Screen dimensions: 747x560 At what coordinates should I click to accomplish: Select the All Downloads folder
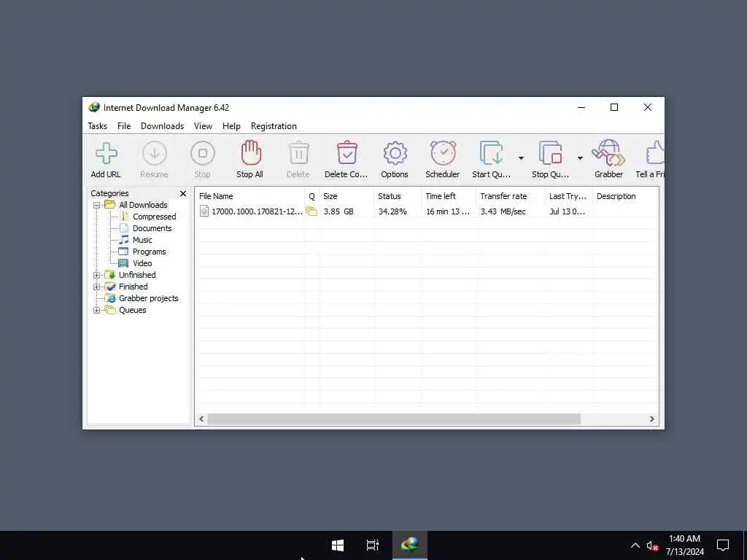143,205
